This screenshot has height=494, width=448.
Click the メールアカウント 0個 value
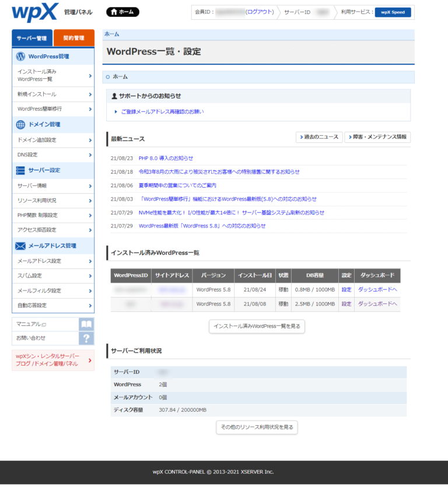(x=163, y=398)
